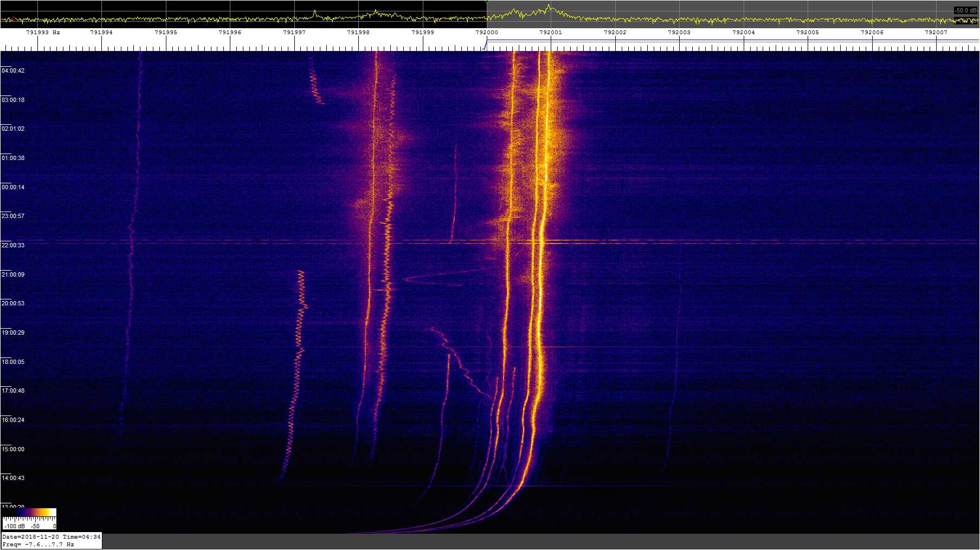Click the Freq= -7.6...7.7 Hz info text

click(x=38, y=545)
